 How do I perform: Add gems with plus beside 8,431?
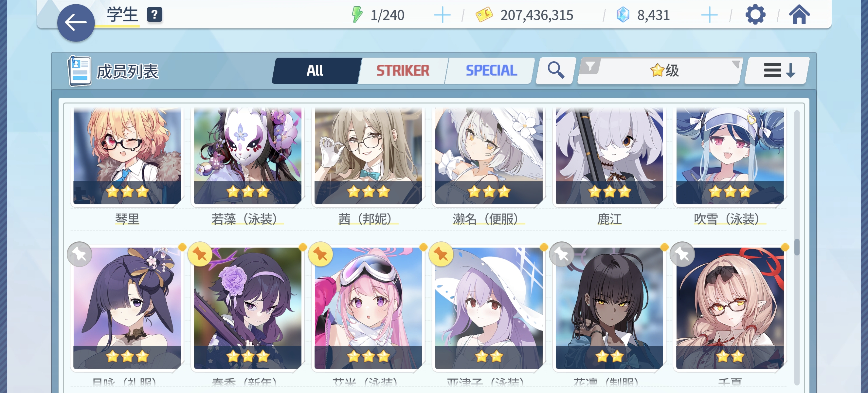click(709, 15)
